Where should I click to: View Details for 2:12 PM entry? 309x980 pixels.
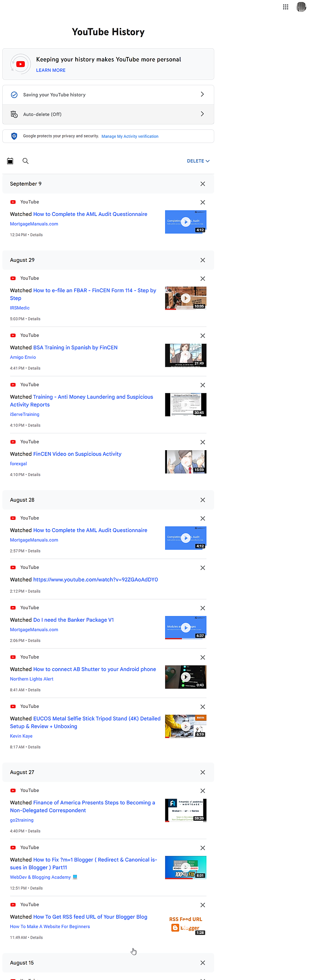34,591
